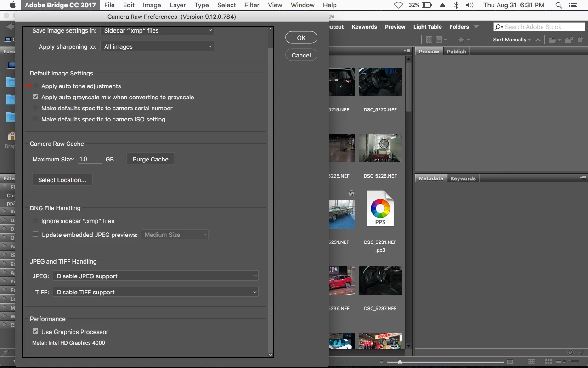Open the Metadata panel flyout menu icon
The width and height of the screenshot is (588, 368).
[x=583, y=178]
